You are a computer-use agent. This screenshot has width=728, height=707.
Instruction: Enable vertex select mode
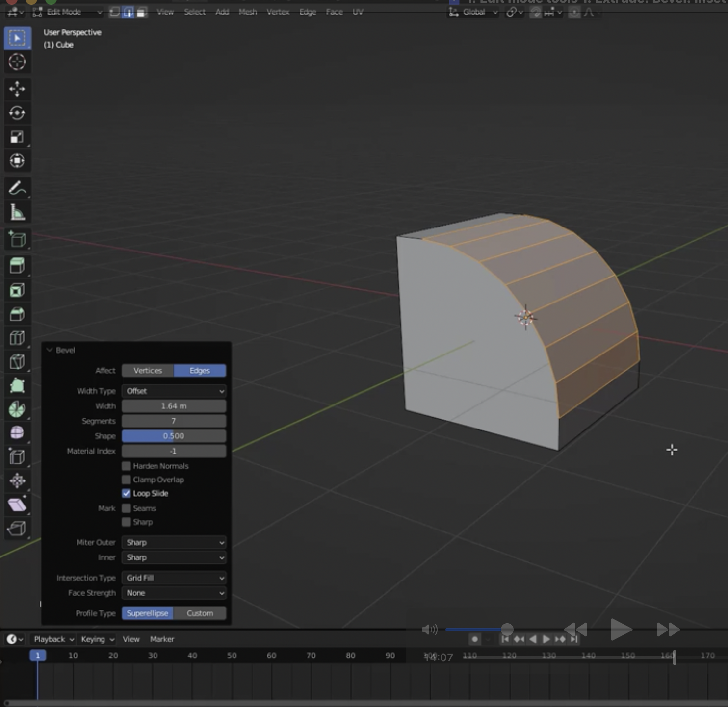[x=115, y=12]
